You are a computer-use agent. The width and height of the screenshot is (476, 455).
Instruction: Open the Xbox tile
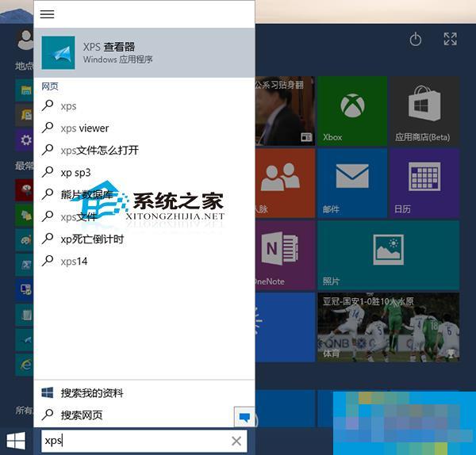(x=352, y=111)
